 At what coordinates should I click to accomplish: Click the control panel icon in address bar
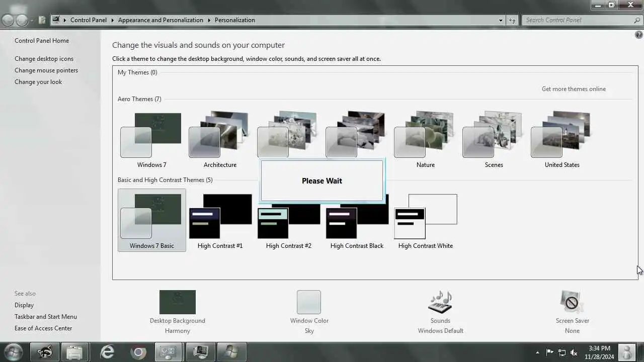[56, 20]
